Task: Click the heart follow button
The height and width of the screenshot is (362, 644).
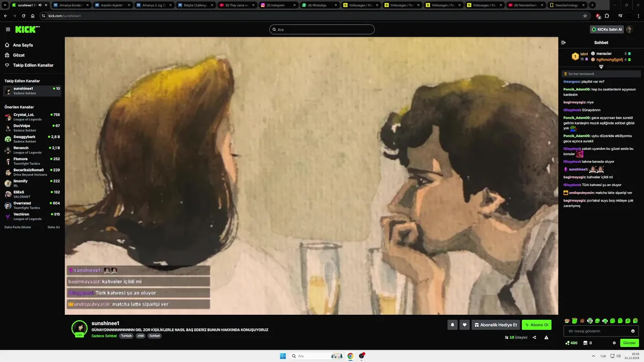Action: point(464,325)
